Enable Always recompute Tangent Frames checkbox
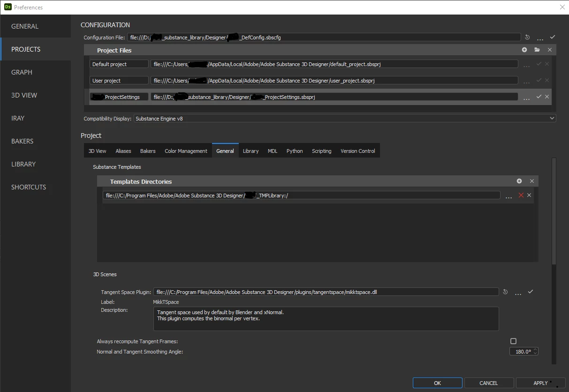This screenshot has height=392, width=569. tap(513, 341)
